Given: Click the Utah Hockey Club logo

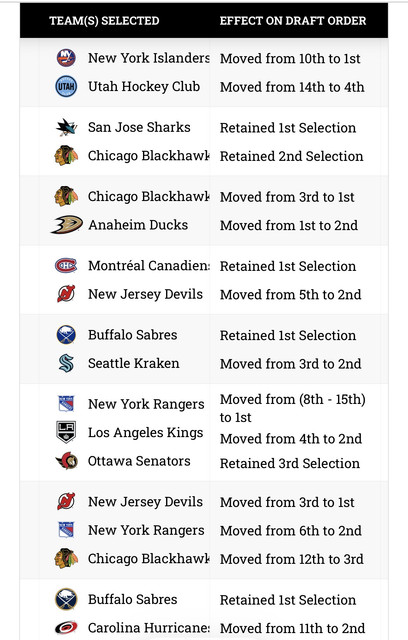Looking at the screenshot, I should (x=66, y=86).
